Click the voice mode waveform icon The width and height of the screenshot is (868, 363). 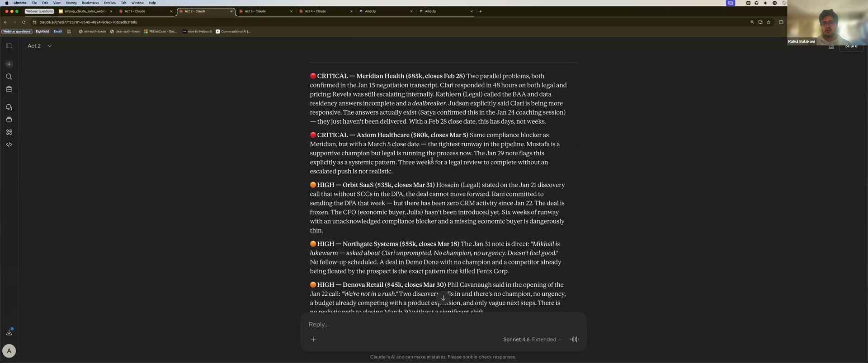tap(574, 340)
